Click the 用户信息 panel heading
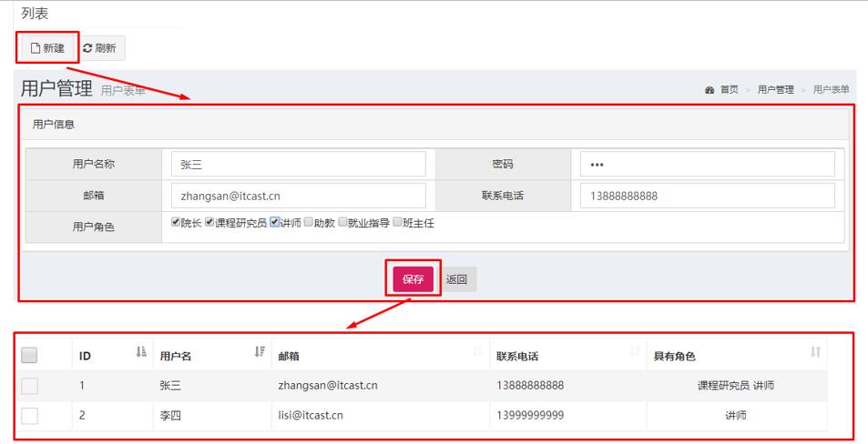 (54, 125)
